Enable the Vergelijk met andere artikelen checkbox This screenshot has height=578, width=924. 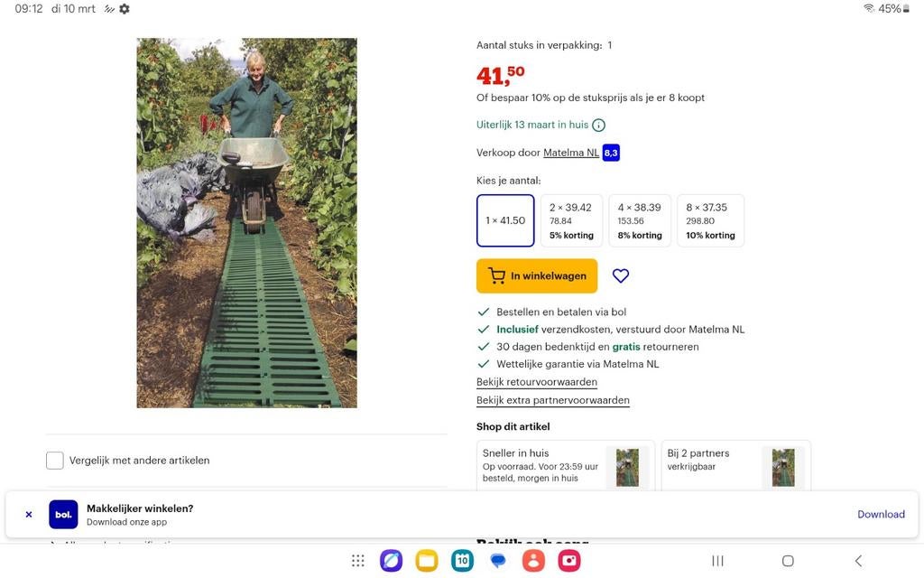[x=55, y=460]
